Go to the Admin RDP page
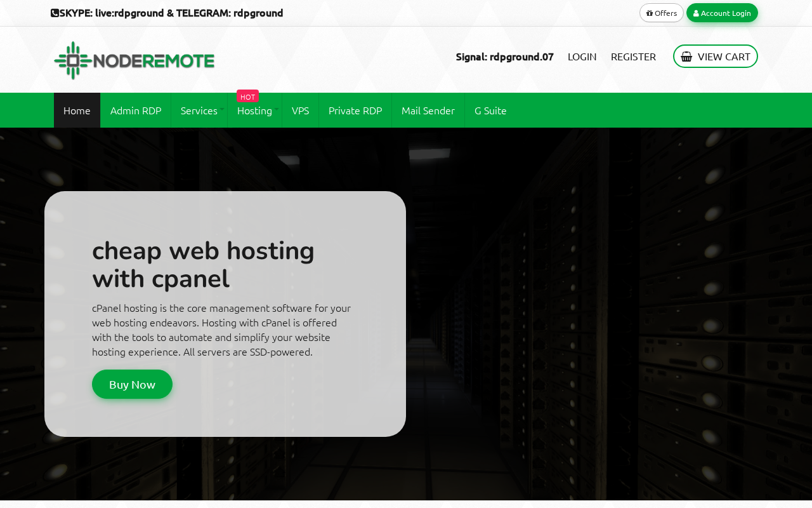The width and height of the screenshot is (812, 508). [136, 110]
